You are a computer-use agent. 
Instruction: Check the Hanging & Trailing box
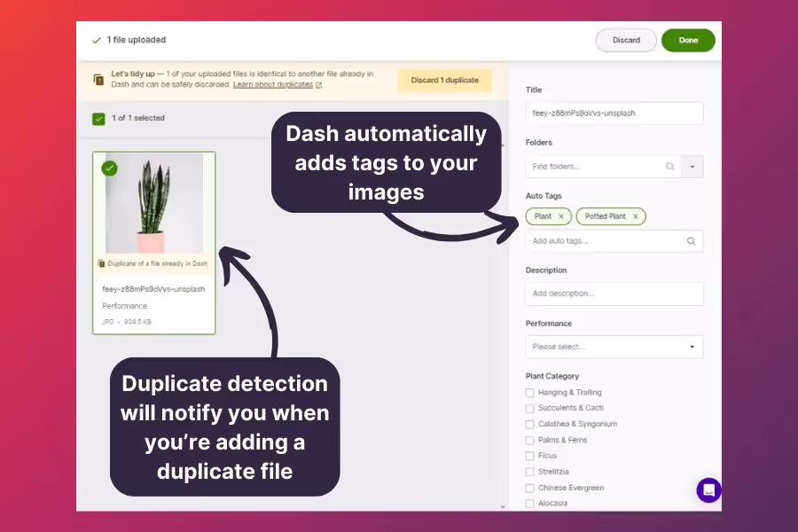530,393
